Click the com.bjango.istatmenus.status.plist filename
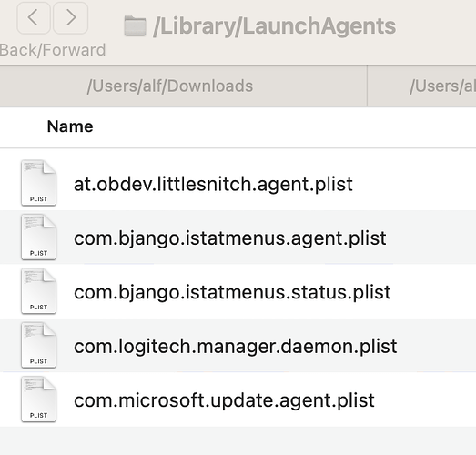The width and height of the screenshot is (476, 455). click(232, 292)
